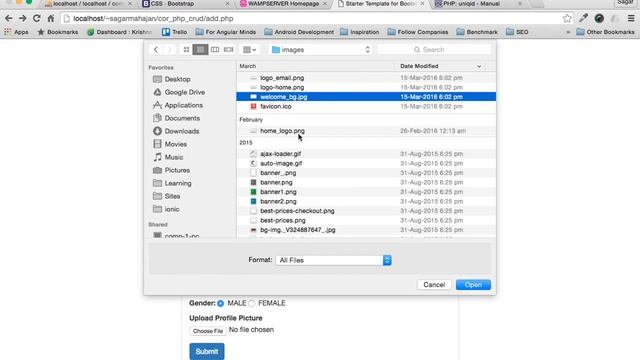640x360 pixels.
Task: Open the Chrome hamburger menu
Action: click(x=631, y=18)
